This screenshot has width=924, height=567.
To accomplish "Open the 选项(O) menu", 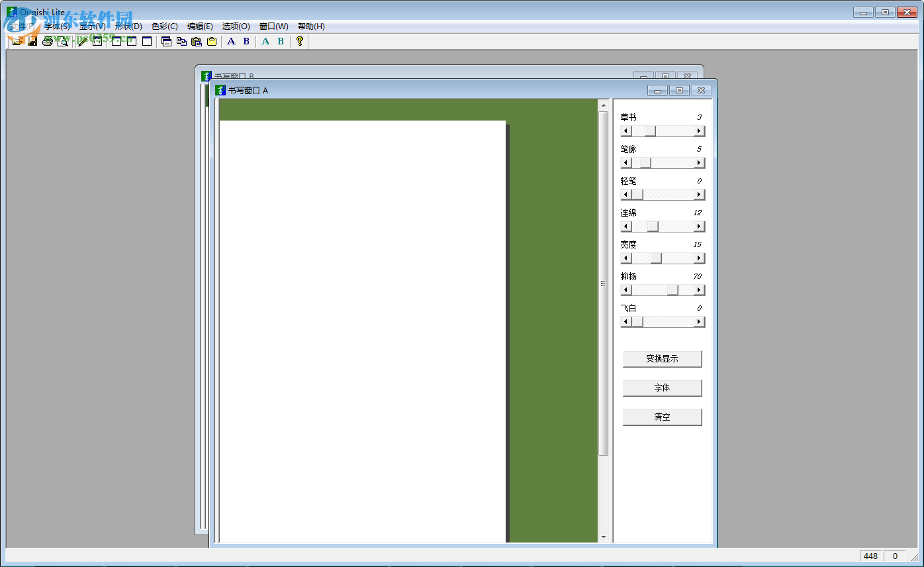I will pyautogui.click(x=236, y=26).
